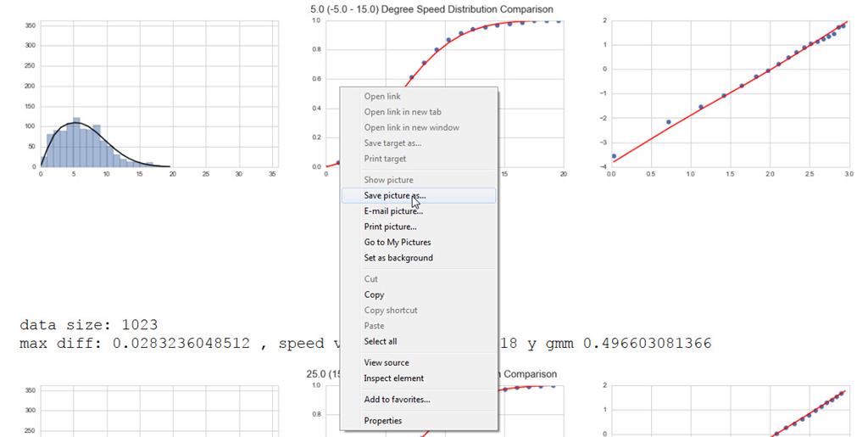The width and height of the screenshot is (868, 437).
Task: Open 'Properties' in the context menu
Action: coord(419,420)
